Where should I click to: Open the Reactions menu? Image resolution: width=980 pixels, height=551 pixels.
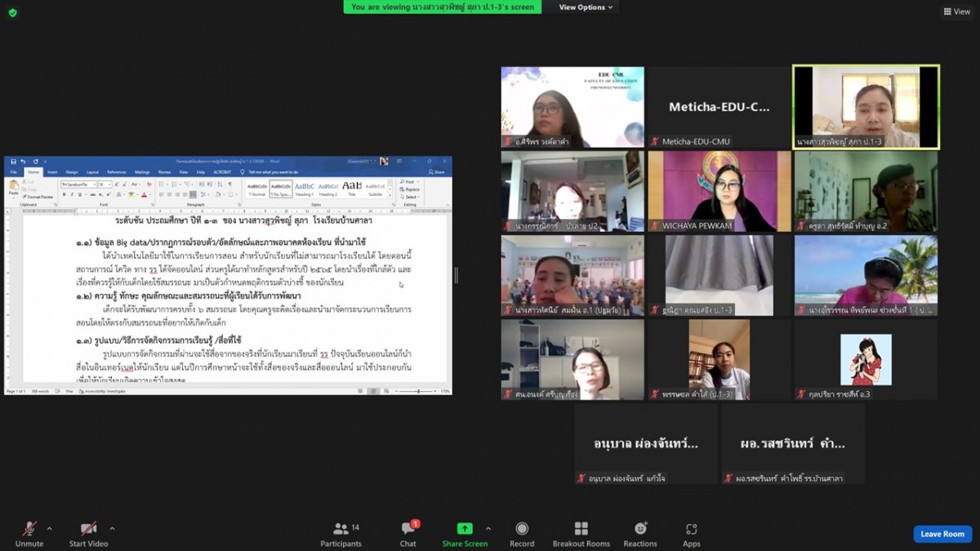pyautogui.click(x=640, y=534)
